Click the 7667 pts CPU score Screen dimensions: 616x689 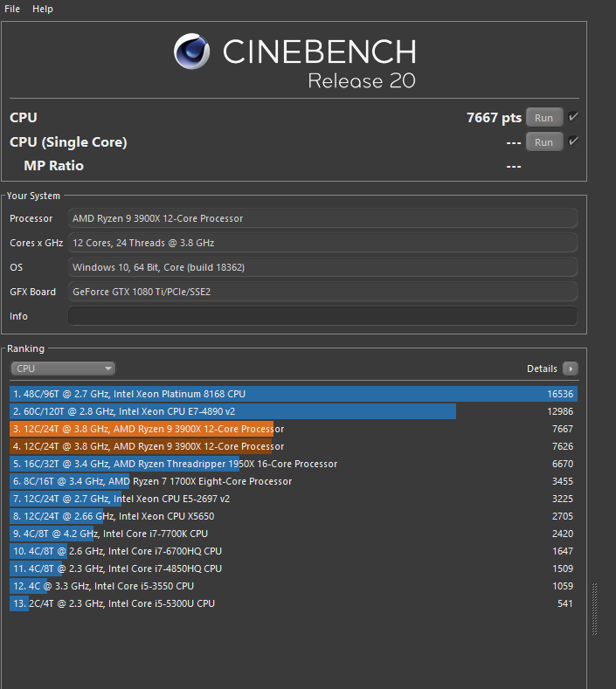(x=494, y=118)
